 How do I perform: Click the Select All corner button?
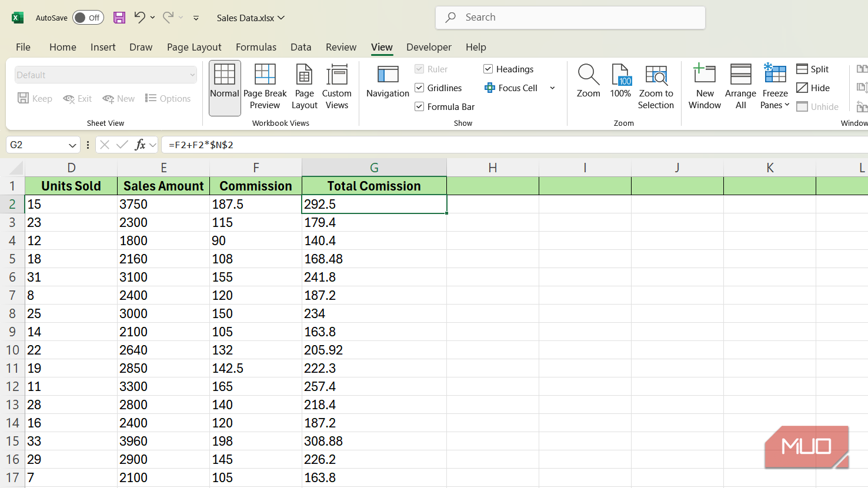coord(12,168)
